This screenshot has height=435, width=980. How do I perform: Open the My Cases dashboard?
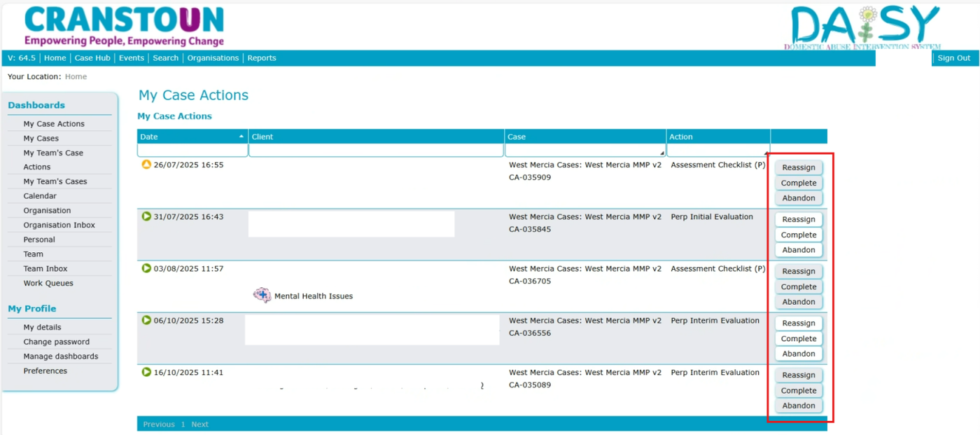click(41, 139)
